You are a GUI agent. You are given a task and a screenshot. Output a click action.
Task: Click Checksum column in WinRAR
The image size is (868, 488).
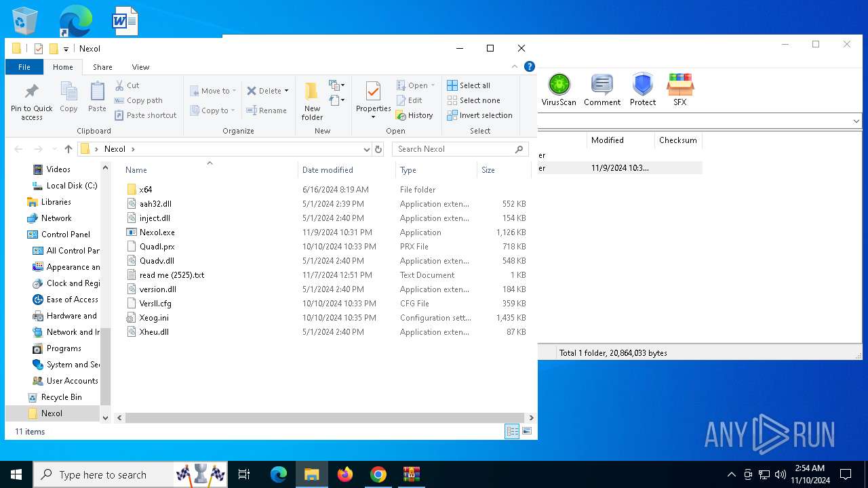click(x=678, y=140)
